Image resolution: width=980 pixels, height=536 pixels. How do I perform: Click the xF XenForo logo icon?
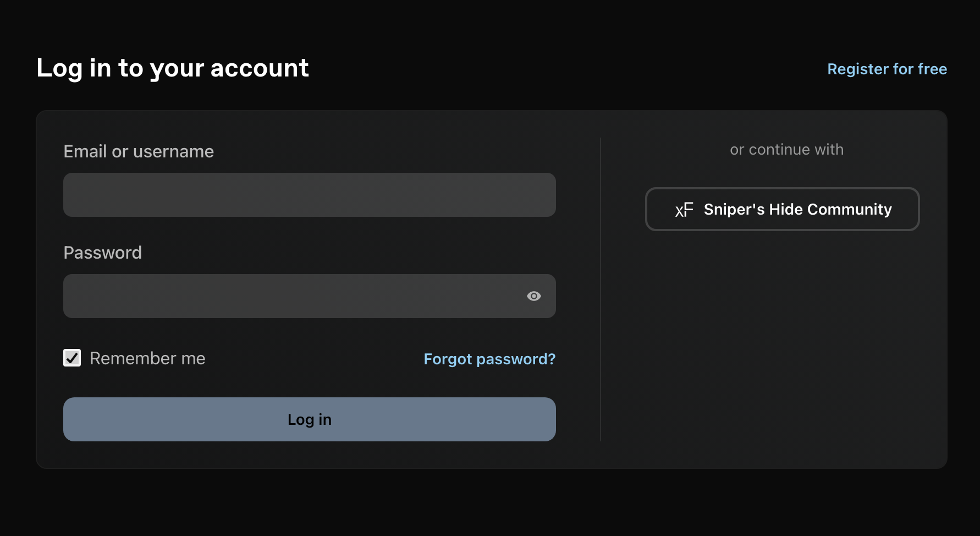[684, 210]
